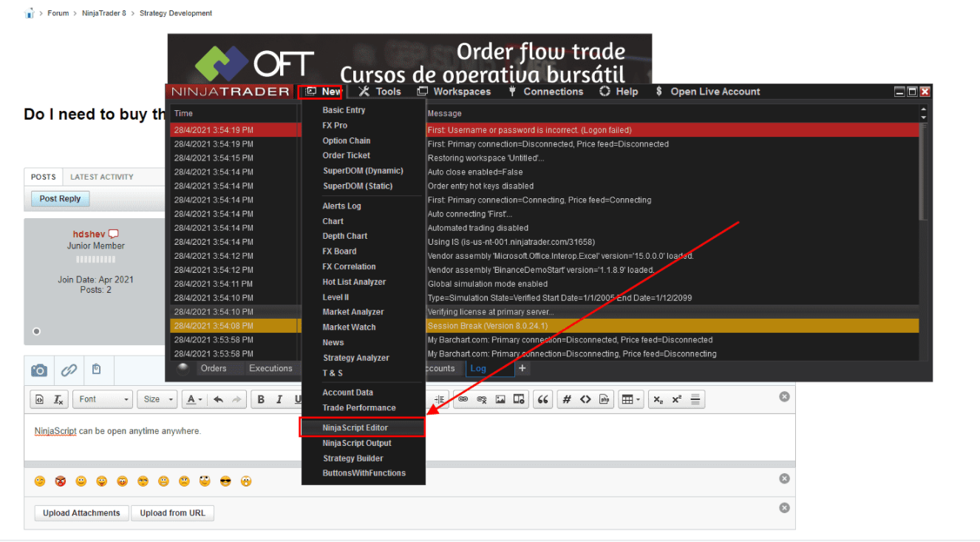The width and height of the screenshot is (980, 542).
Task: Switch to the Posts tab
Action: pyautogui.click(x=44, y=177)
